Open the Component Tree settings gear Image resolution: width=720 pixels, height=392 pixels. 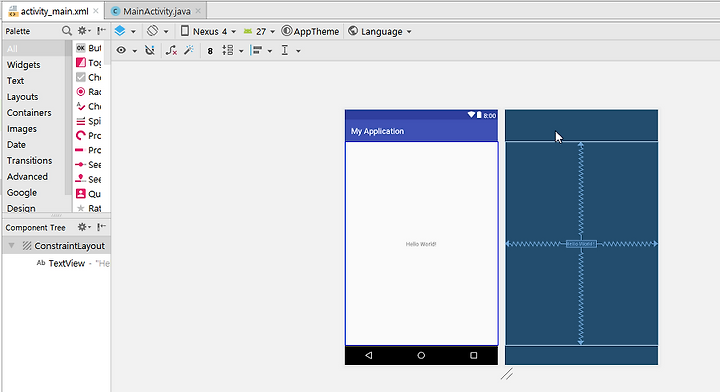tap(84, 227)
